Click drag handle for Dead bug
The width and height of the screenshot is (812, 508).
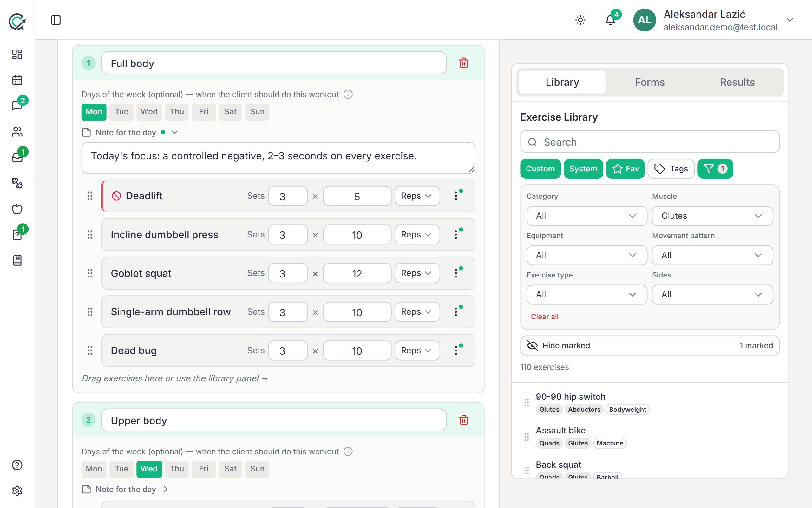coord(90,351)
